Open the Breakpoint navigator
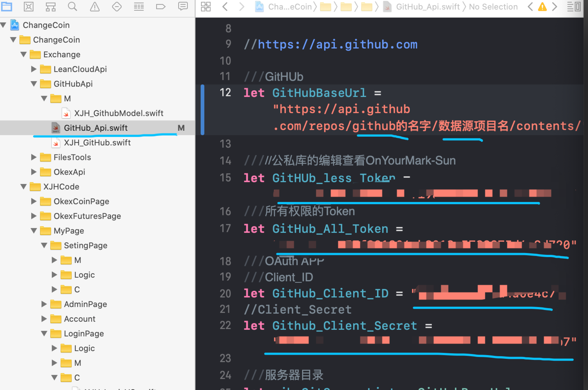The width and height of the screenshot is (588, 390). click(x=160, y=6)
